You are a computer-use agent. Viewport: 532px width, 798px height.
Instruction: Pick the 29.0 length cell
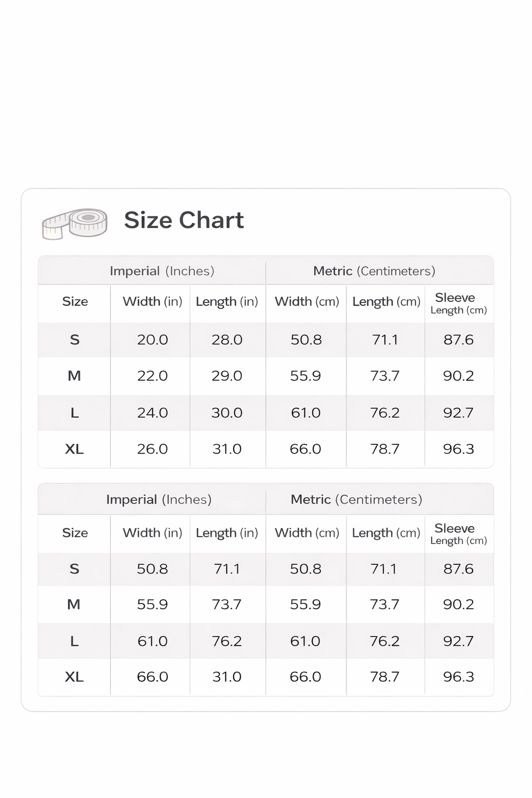[227, 376]
